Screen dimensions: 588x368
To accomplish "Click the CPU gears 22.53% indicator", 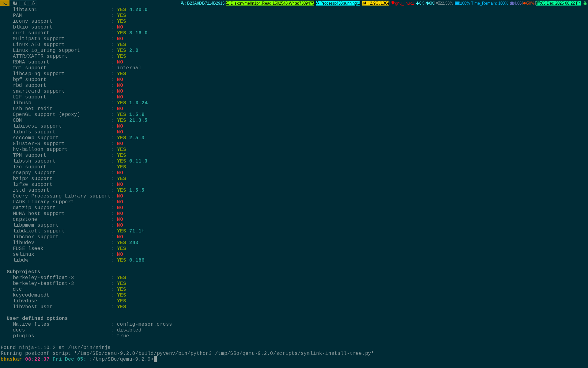I will (444, 3).
